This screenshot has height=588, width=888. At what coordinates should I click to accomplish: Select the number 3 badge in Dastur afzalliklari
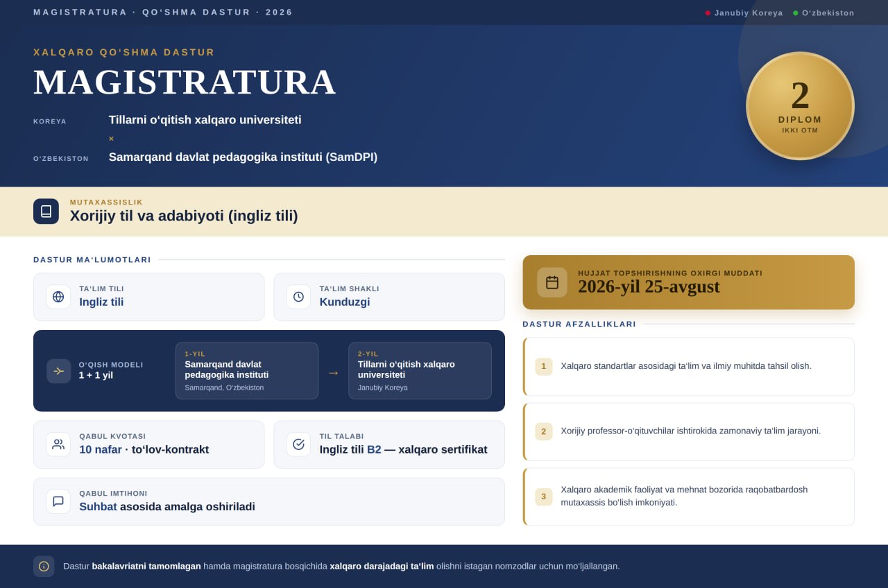544,496
